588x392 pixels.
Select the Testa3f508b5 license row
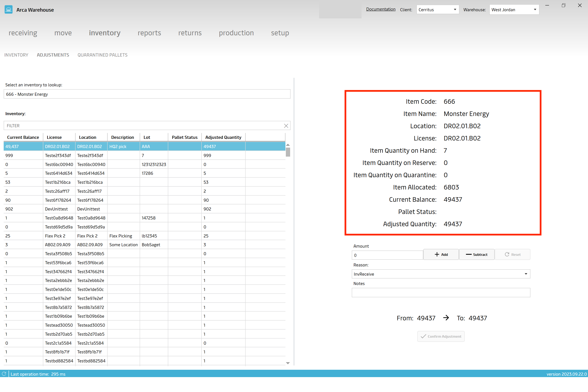point(145,254)
